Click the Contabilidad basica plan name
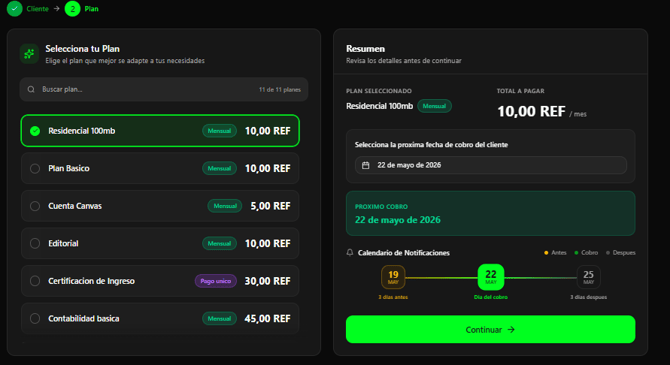 (84, 318)
